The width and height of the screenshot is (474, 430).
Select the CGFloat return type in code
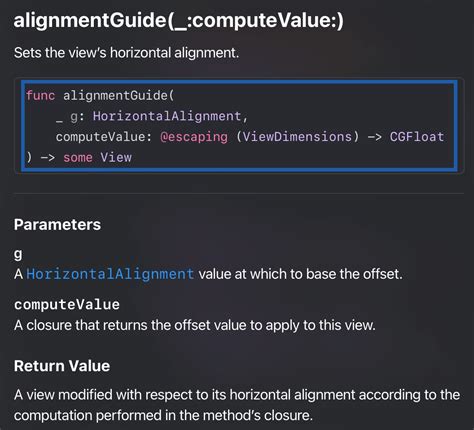click(417, 137)
